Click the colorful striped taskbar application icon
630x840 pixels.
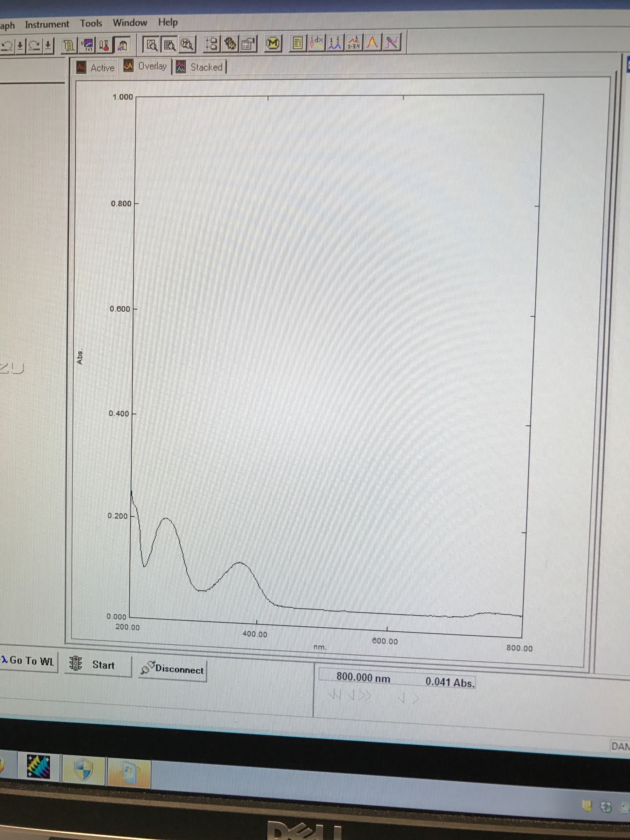(38, 766)
